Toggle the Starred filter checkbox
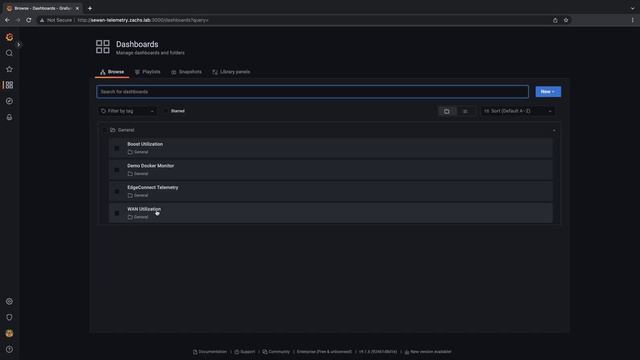Image resolution: width=640 pixels, height=360 pixels. click(166, 111)
